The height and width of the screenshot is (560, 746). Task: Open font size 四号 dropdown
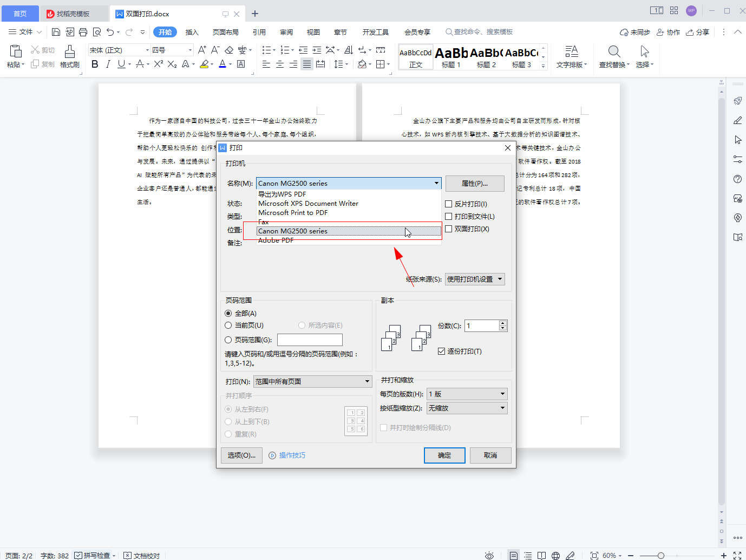coord(190,50)
